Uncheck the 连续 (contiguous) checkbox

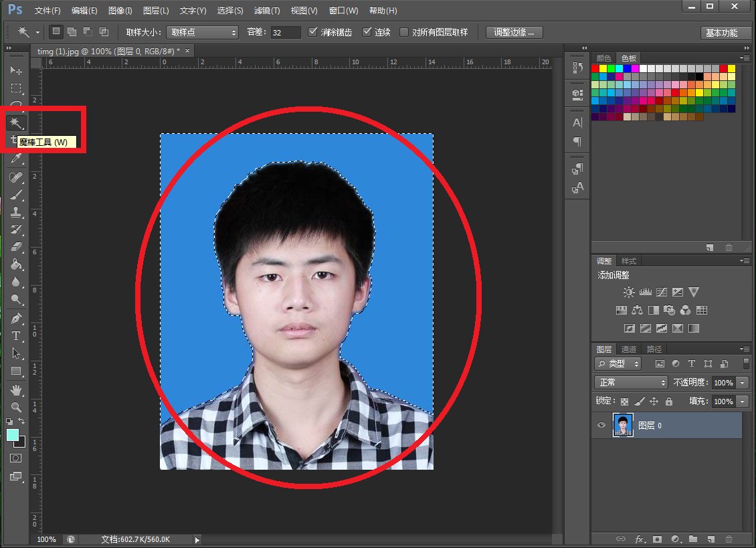click(367, 32)
